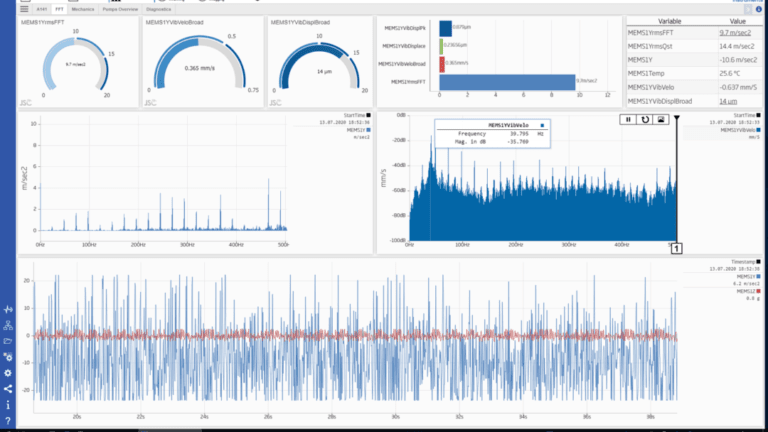This screenshot has height=432, width=768.
Task: Open the Diagnostics tab
Action: click(158, 9)
